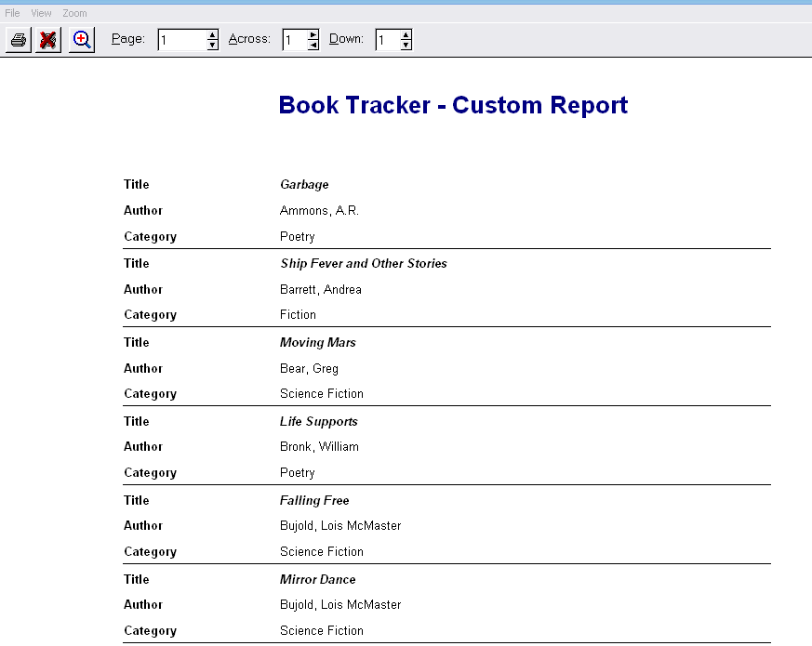Image resolution: width=812 pixels, height=646 pixels.
Task: Click 'Science Fiction' under Moving Mars
Action: click(x=322, y=394)
